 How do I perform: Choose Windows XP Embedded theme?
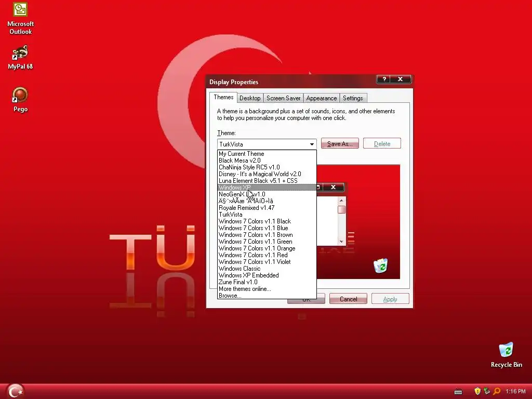[267, 275]
